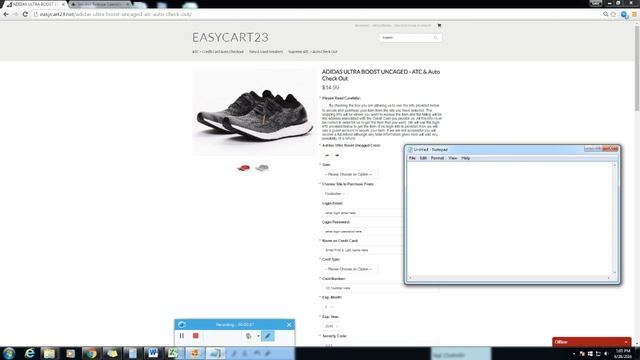
Task: Click the browser back arrow
Action: (x=6, y=14)
